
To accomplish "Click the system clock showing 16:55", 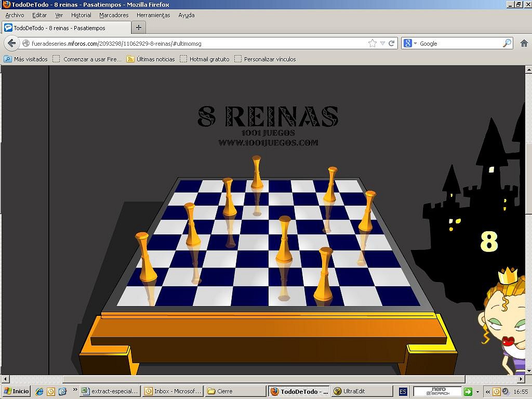I will [x=520, y=392].
